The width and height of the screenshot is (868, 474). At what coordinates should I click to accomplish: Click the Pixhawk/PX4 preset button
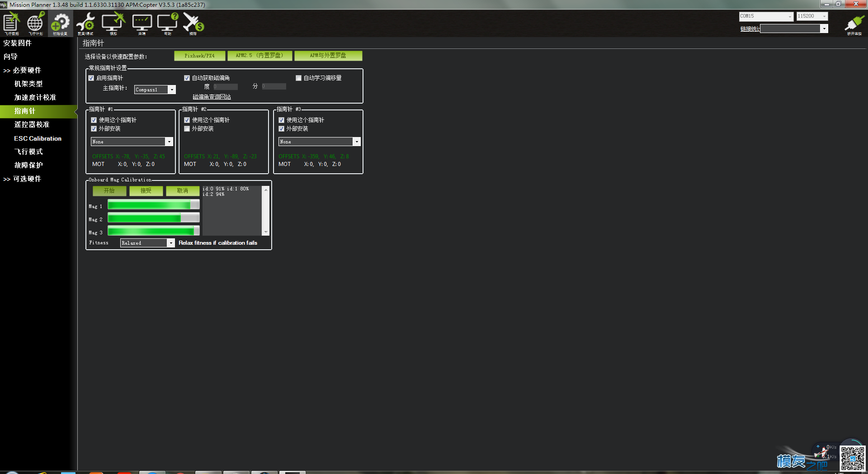click(x=200, y=56)
